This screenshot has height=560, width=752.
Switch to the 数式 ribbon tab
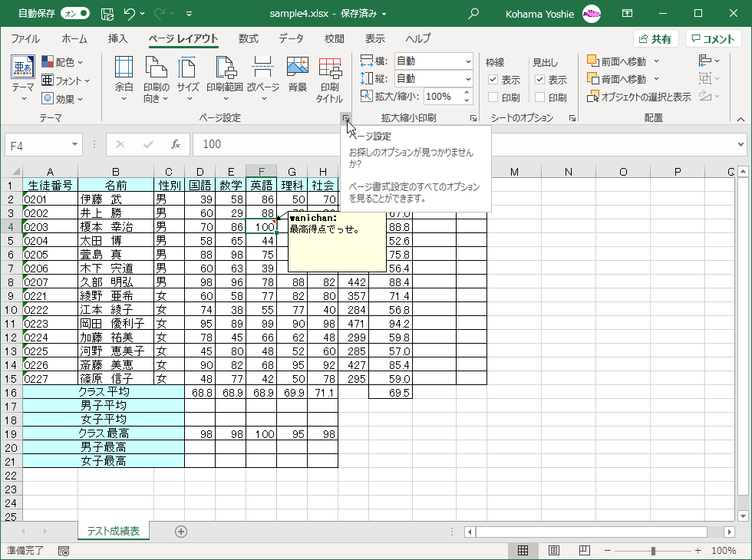click(248, 39)
